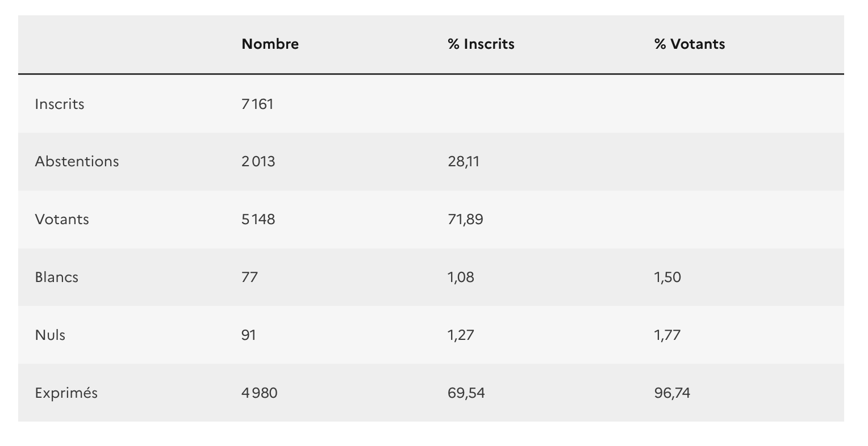Select the Nuls row label

pos(50,335)
